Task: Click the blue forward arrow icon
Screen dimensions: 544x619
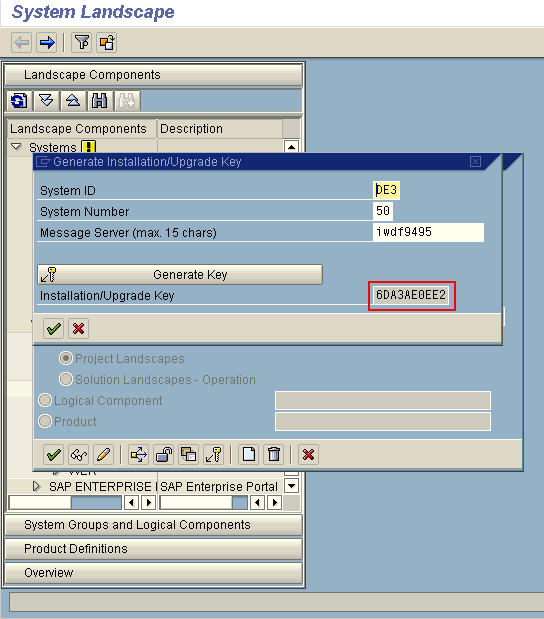Action: (47, 42)
